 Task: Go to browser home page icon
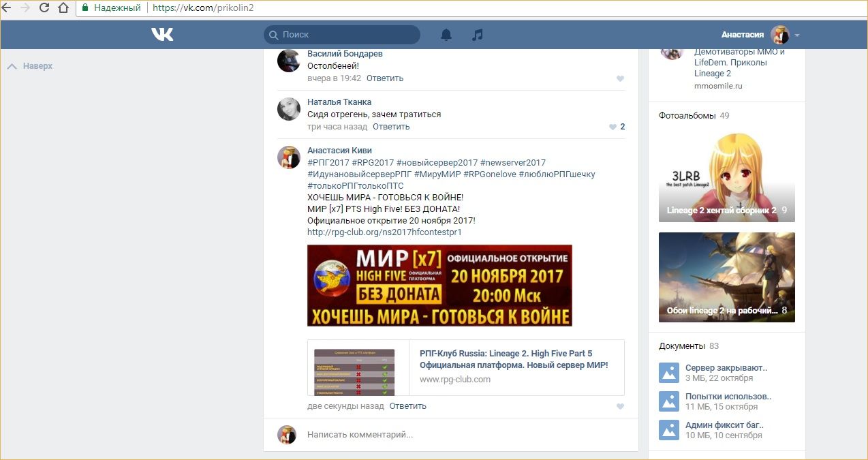(63, 8)
